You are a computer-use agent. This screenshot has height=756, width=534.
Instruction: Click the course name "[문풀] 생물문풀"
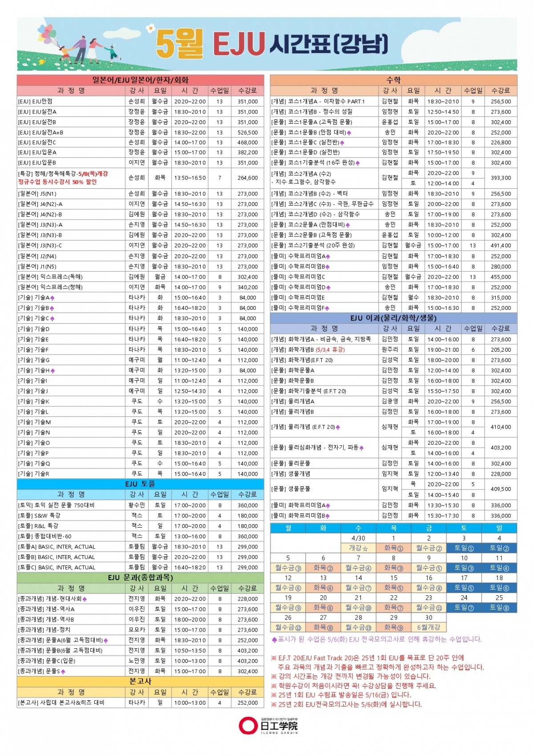coord(291,489)
